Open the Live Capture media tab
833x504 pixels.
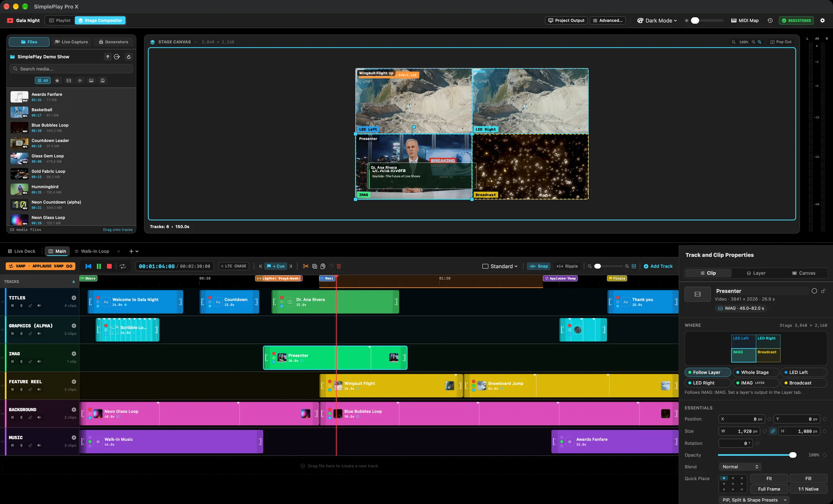(71, 42)
